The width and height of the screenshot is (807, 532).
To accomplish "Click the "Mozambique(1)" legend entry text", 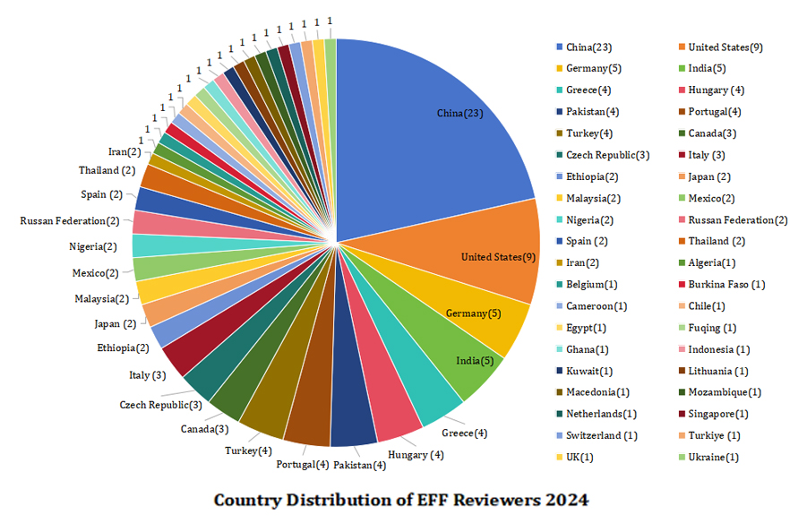I will tap(725, 392).
